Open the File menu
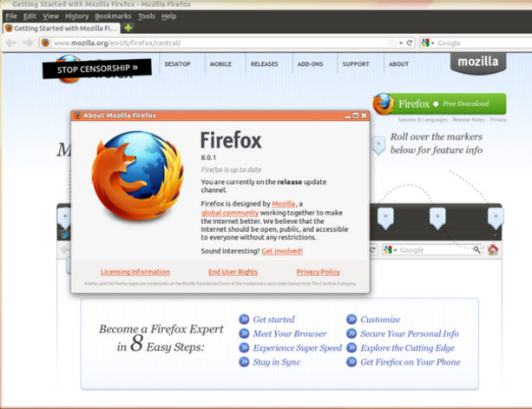This screenshot has height=409, width=532. (x=11, y=16)
